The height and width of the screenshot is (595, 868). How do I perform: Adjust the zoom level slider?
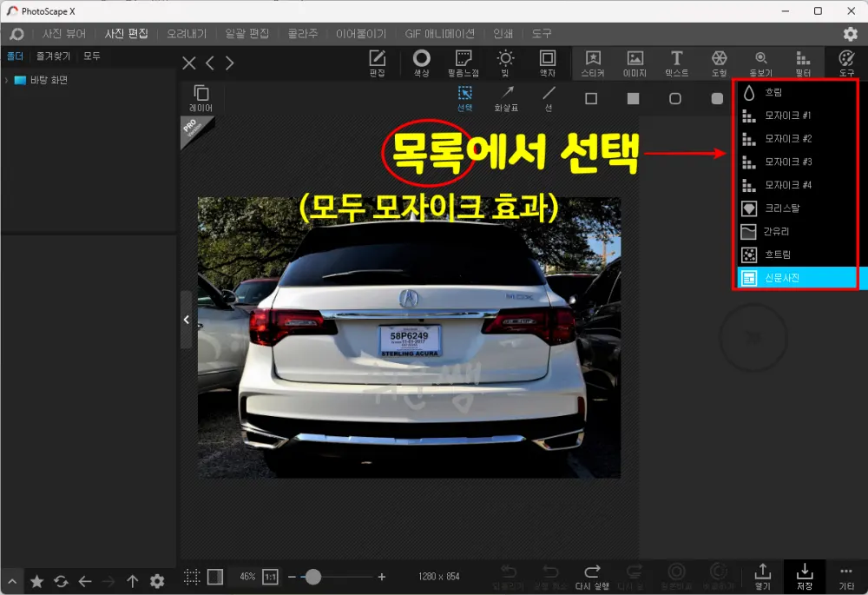[x=314, y=576]
